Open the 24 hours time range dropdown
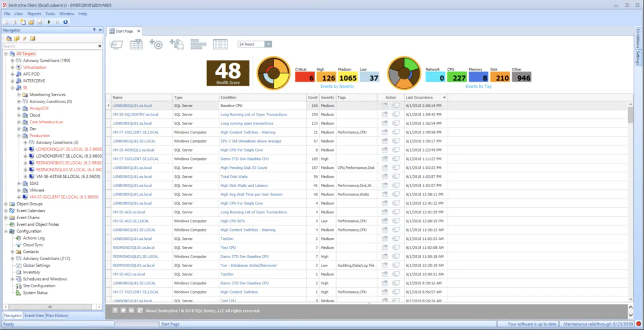 pyautogui.click(x=268, y=44)
